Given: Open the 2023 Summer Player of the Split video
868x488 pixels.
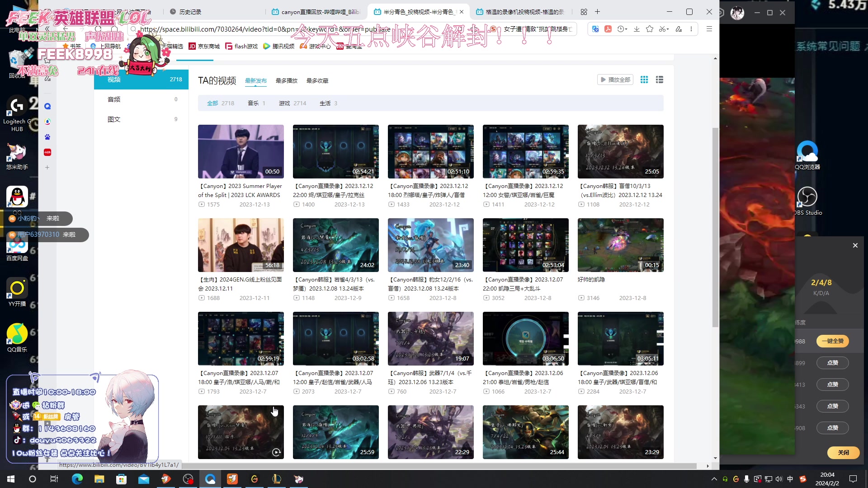Looking at the screenshot, I should [241, 151].
